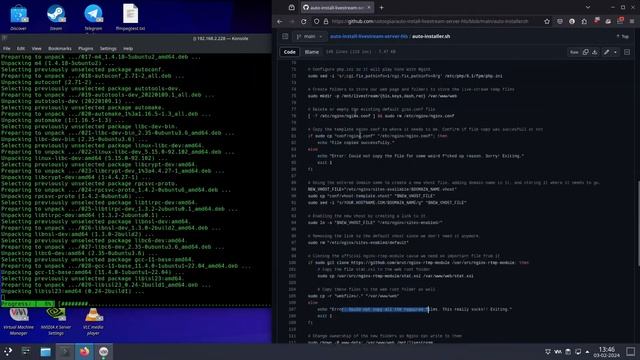640x360 pixels.
Task: Click the Firefox View icon
Action: [291, 8]
